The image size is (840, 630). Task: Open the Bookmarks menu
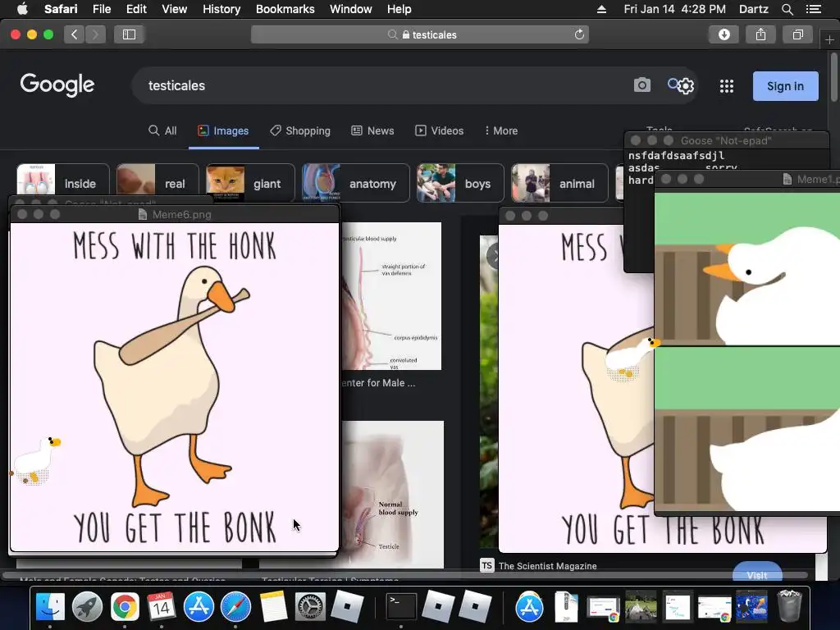285,9
